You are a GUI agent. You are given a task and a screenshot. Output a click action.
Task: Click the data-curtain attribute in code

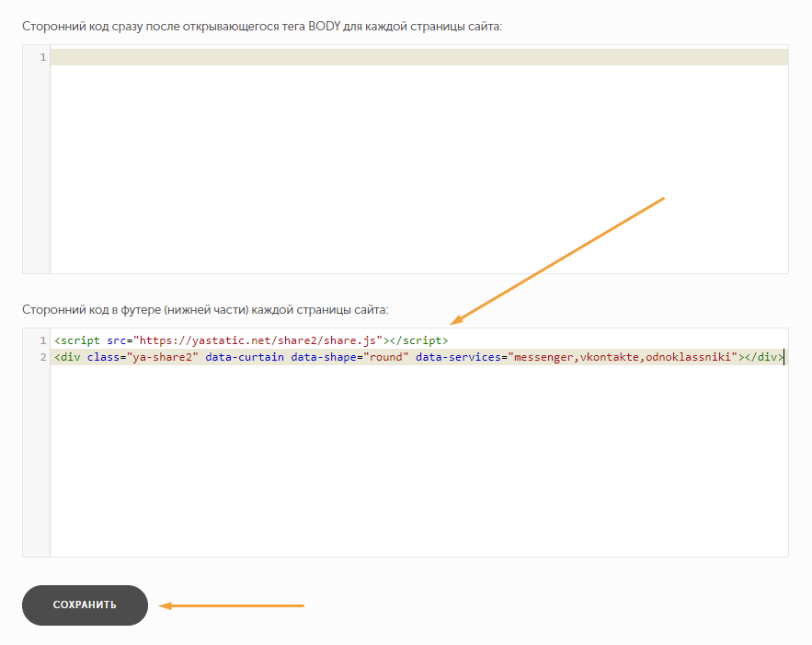[x=245, y=357]
